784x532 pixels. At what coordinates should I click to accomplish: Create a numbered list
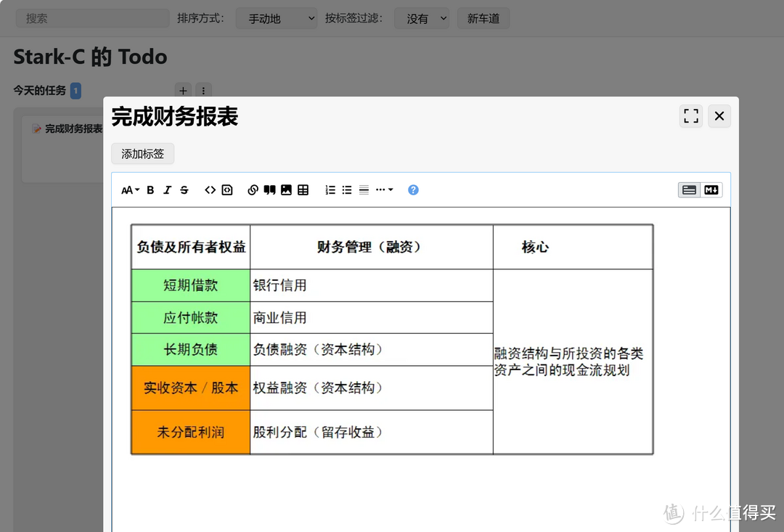[330, 190]
